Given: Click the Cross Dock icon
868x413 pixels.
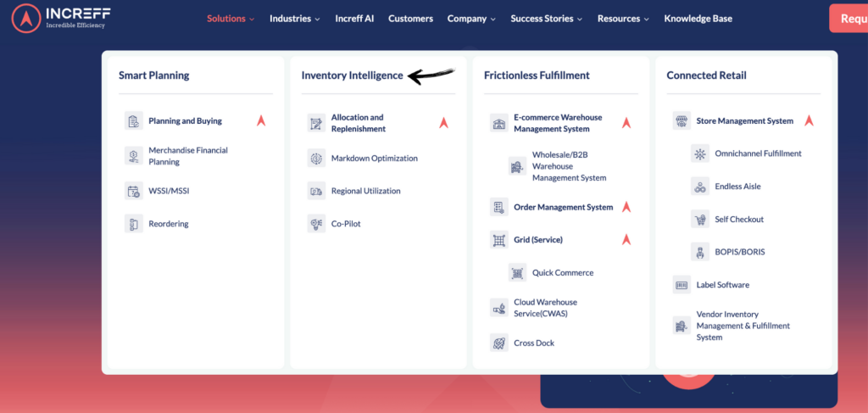Looking at the screenshot, I should click(499, 343).
